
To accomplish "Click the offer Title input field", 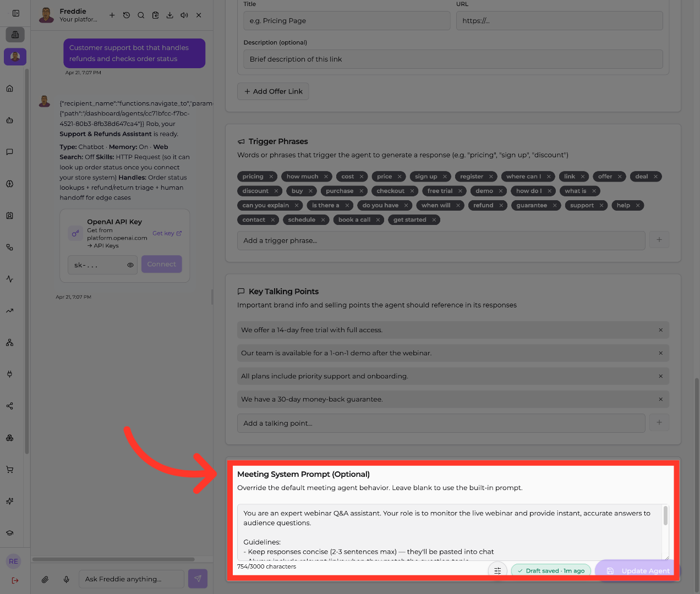I will (347, 21).
